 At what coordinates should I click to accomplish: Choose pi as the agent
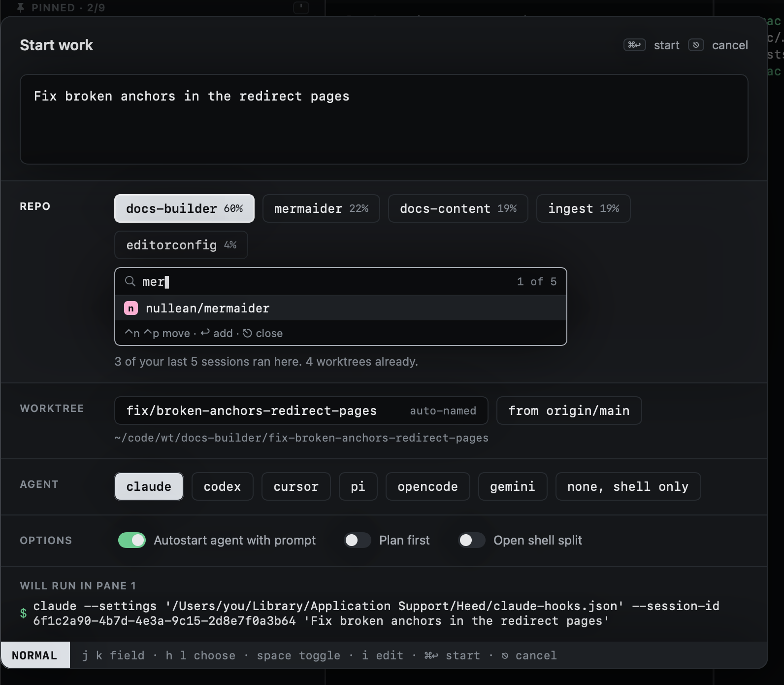point(358,486)
